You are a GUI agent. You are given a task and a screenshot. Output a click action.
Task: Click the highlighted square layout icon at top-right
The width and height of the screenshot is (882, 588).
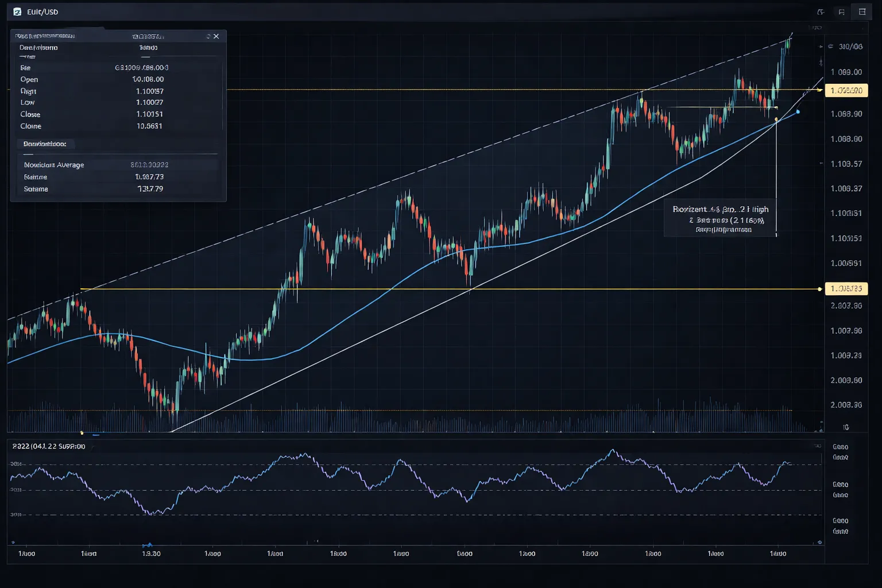pos(862,11)
